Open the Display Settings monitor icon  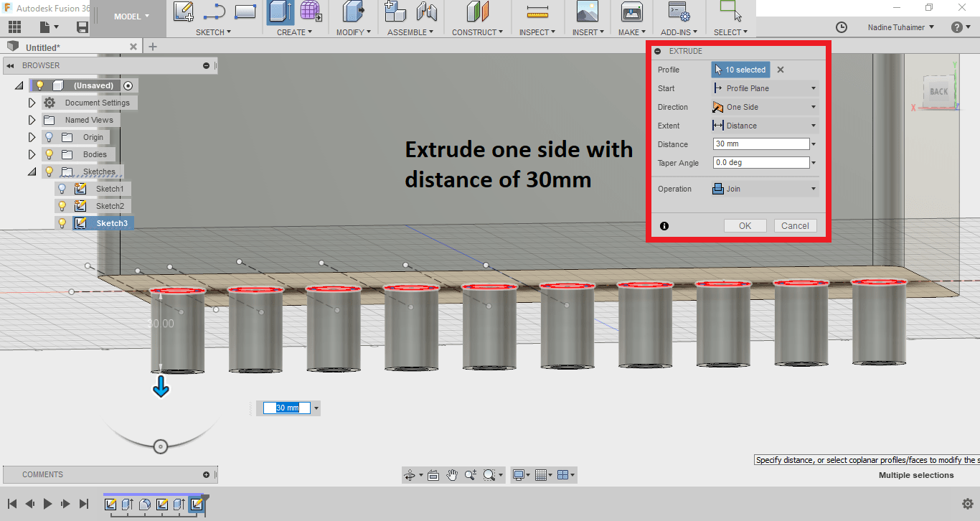coord(518,475)
